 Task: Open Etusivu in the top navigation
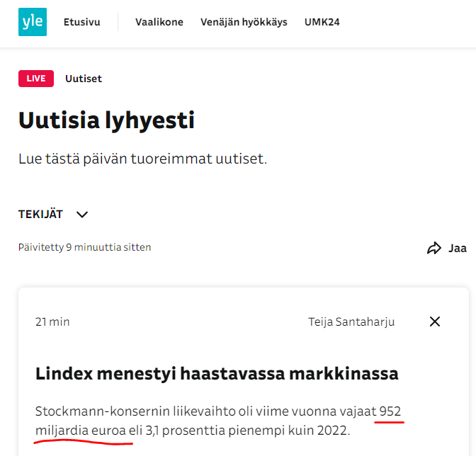click(x=82, y=22)
